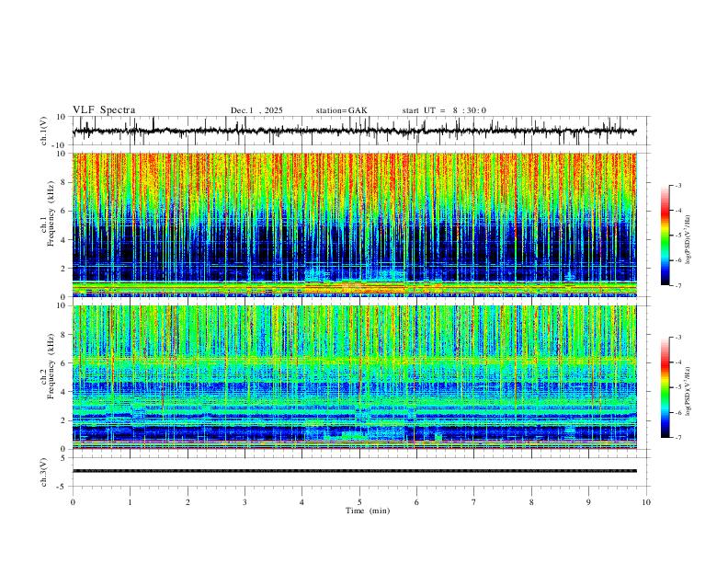Click the "station=GAK" header label
The width and height of the screenshot is (728, 563).
coord(341,110)
